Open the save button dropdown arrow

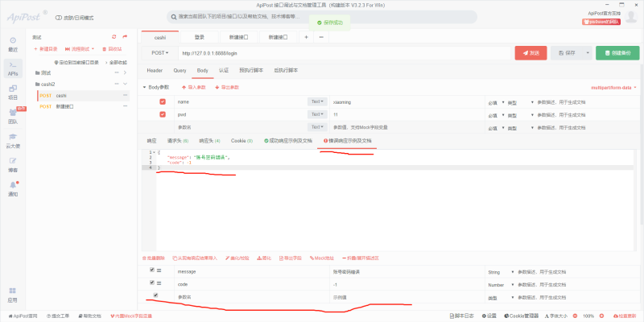588,53
